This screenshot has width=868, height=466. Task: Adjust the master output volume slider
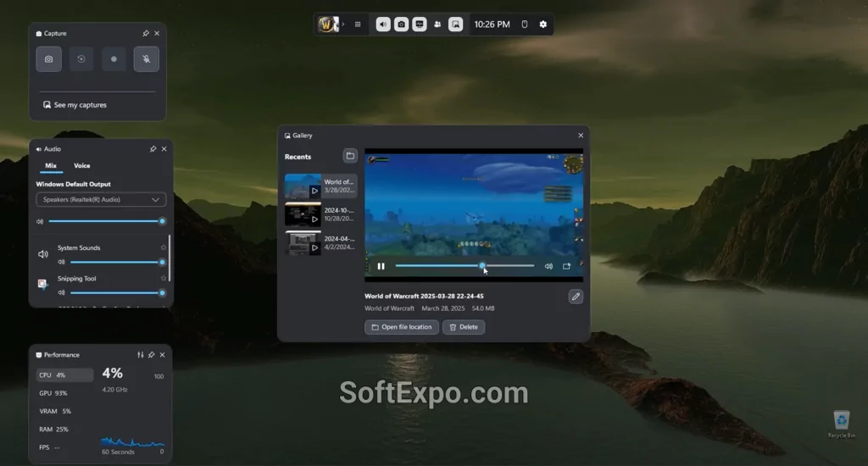105,221
